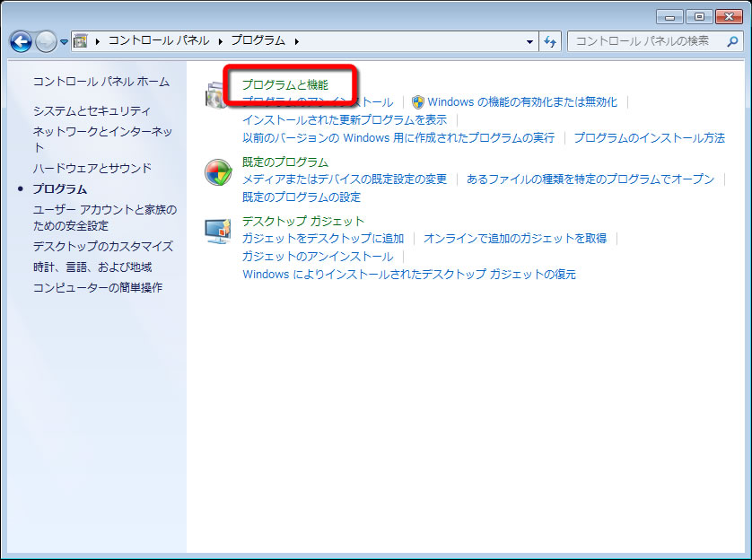Click the プログラムと機能 heading link
Screen dimensions: 752x560
[285, 85]
